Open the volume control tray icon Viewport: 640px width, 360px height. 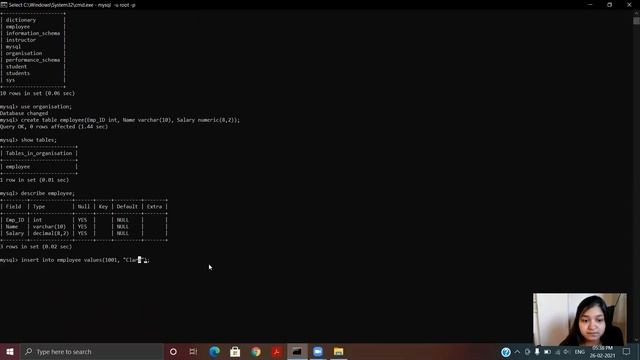(566, 352)
